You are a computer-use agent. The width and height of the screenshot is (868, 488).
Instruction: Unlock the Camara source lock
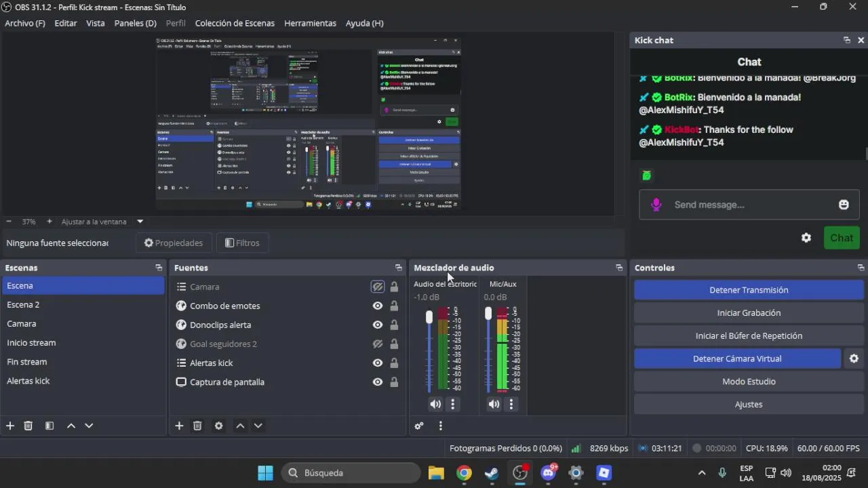[x=394, y=287]
